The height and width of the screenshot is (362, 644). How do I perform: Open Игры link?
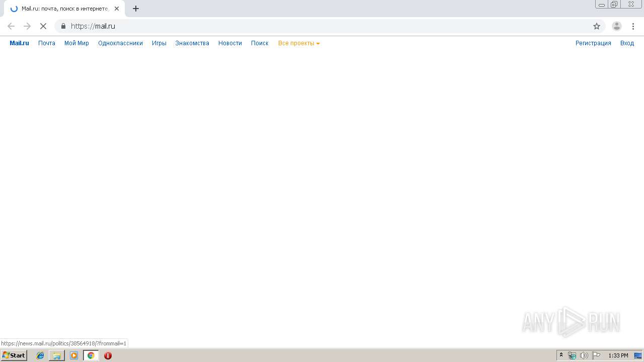tap(159, 43)
